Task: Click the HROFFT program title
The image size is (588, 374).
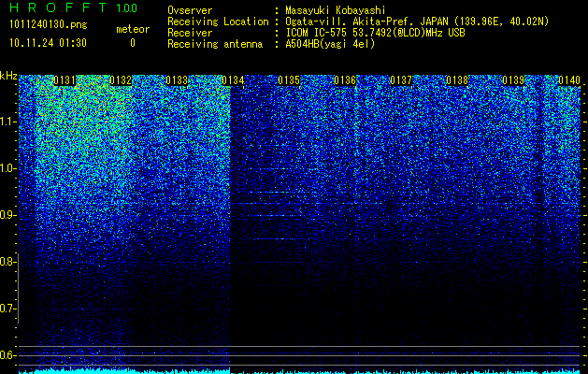Action: (59, 7)
